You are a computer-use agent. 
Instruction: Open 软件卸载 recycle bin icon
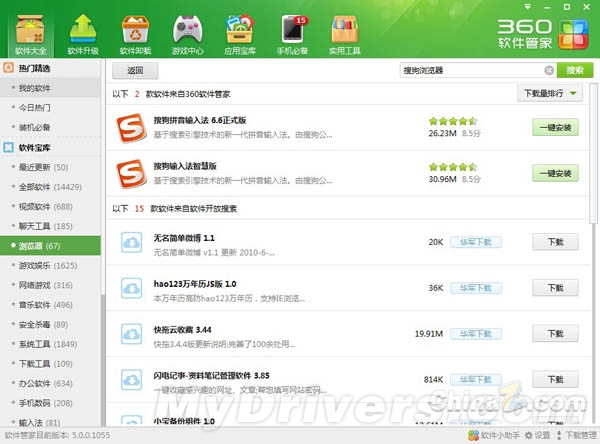pos(136,30)
